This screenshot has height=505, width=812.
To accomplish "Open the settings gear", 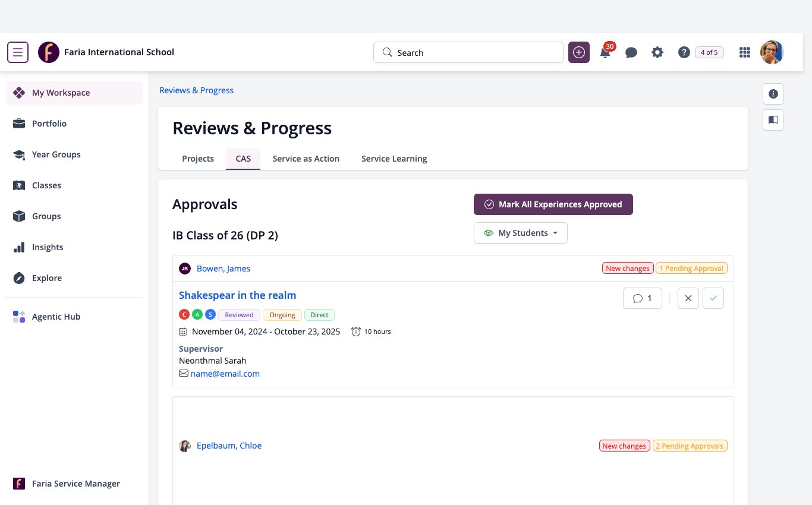I will 657,52.
